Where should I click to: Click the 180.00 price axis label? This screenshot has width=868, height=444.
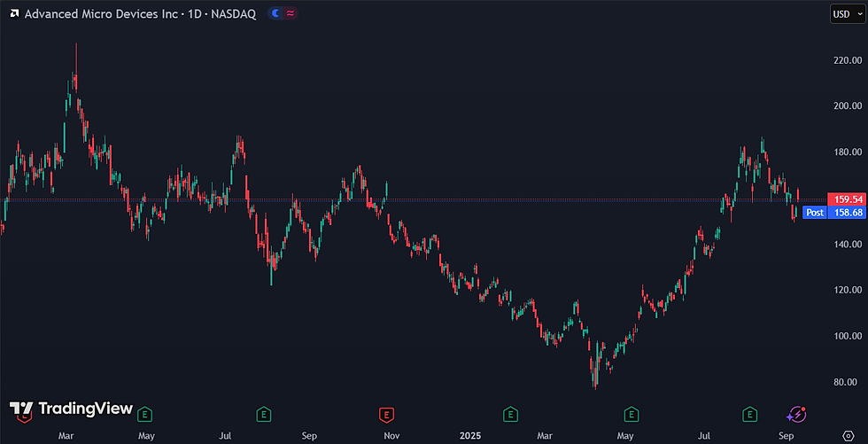click(847, 152)
